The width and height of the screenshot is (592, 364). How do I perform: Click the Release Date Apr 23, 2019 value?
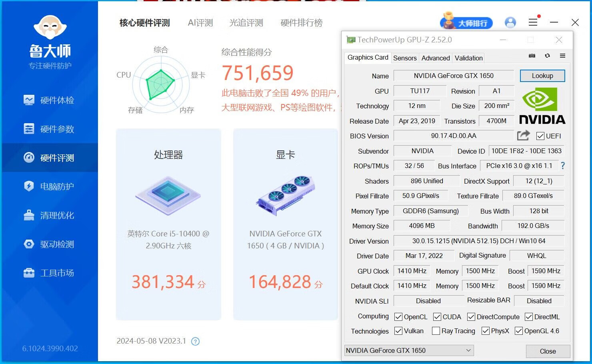tap(417, 121)
